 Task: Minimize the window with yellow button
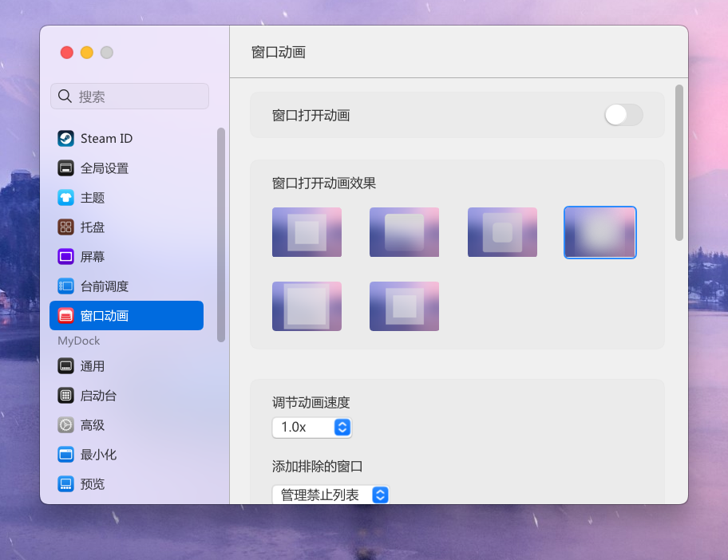[x=87, y=53]
